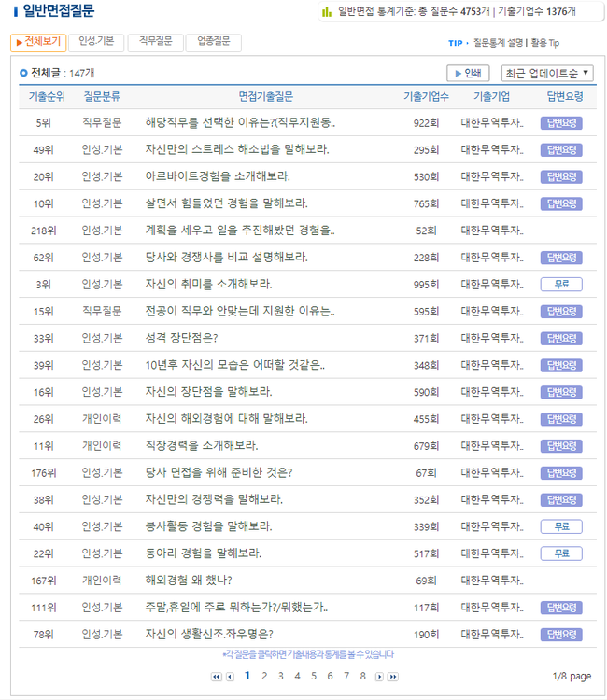The image size is (607, 700).
Task: Open question 해당직무를 선택한 이유는
Action: pos(240,123)
